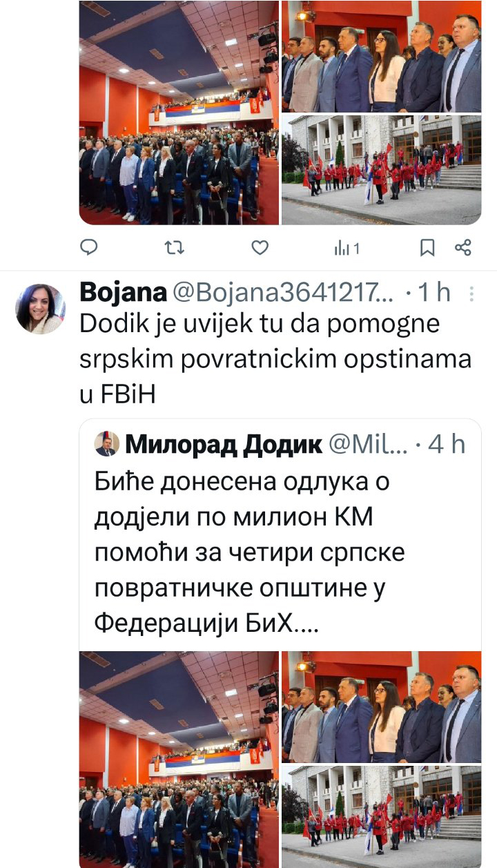497x868 pixels.
Task: Open top tweet's officials standing photo
Action: (382, 56)
